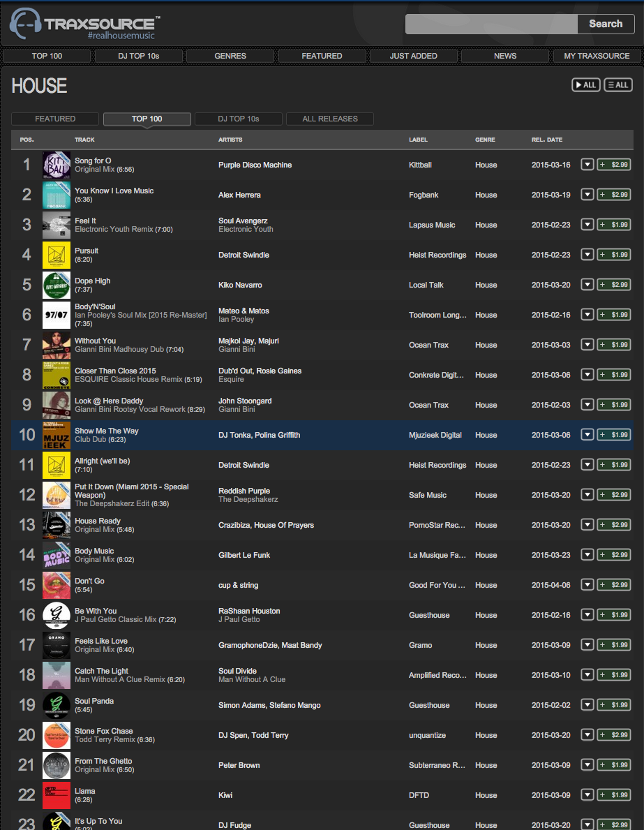
Task: Click the 'Dope High' album artwork
Action: 57,285
